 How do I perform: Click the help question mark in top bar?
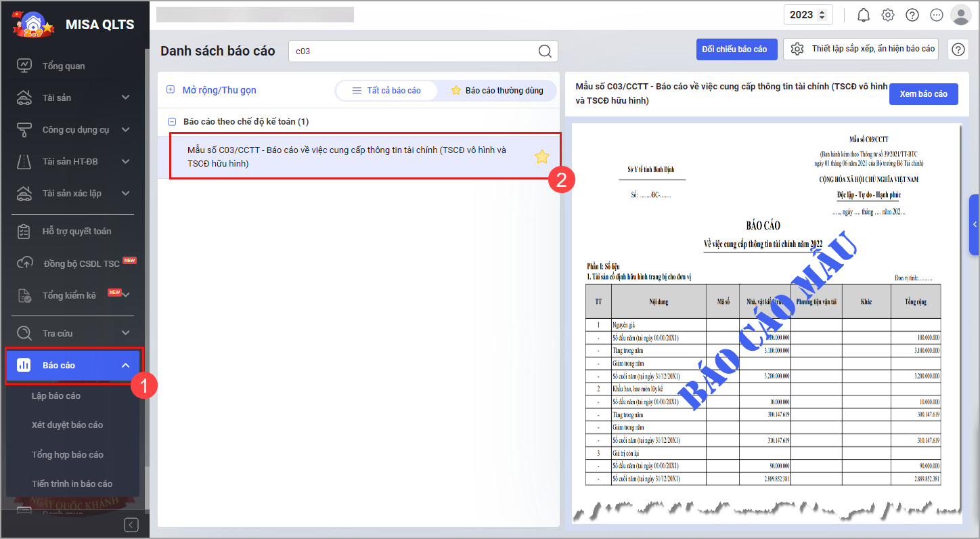click(912, 15)
